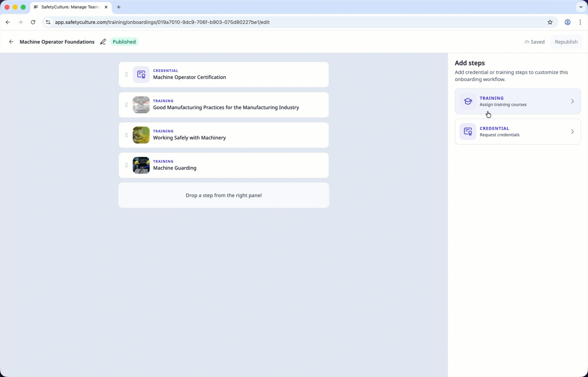Open the Chrome three-dot menu
Screen dimensions: 588x377
(580, 22)
